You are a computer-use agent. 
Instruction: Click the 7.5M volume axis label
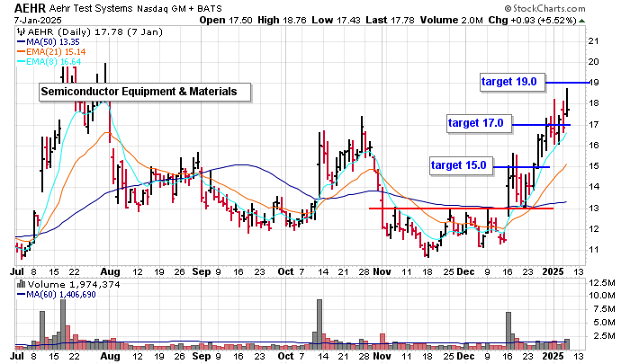click(605, 309)
